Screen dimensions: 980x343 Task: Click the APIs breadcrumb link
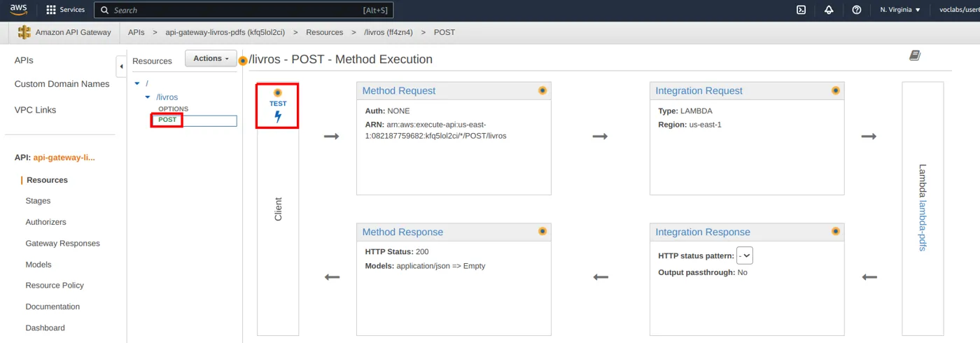136,32
